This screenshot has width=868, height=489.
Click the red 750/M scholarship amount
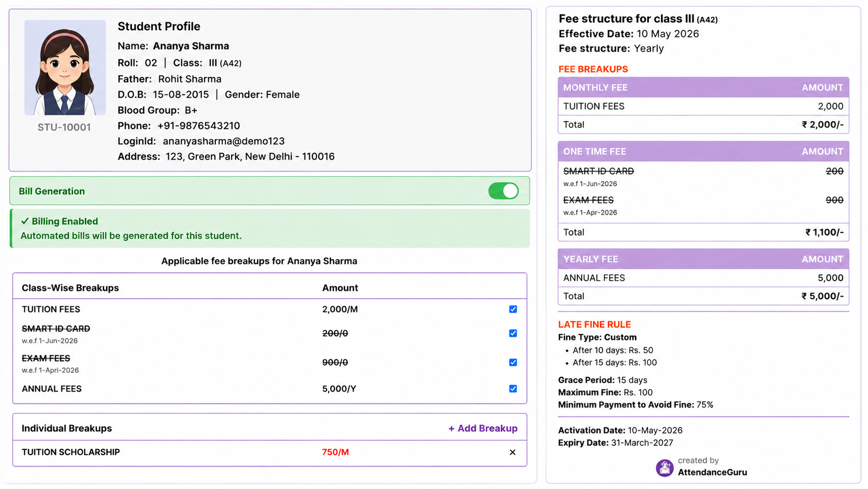point(335,452)
